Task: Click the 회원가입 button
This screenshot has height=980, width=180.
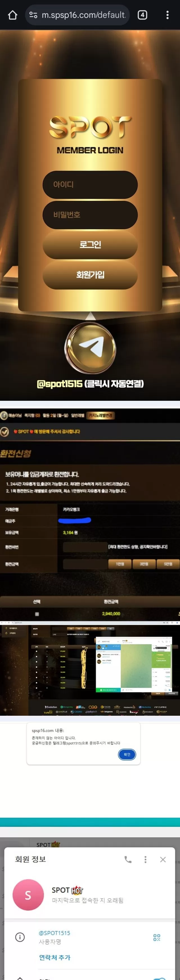Action: coord(90,275)
